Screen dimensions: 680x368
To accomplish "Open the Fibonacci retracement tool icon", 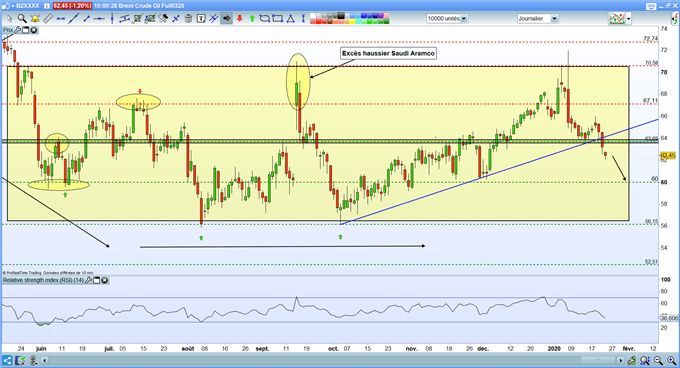I will click(x=137, y=19).
